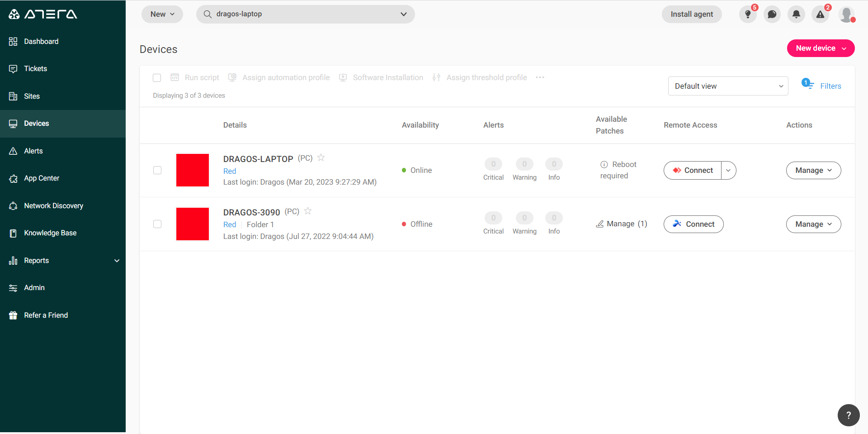Screen dimensions: 868x434
Task: Click the App Center puzzle icon
Action: point(13,178)
